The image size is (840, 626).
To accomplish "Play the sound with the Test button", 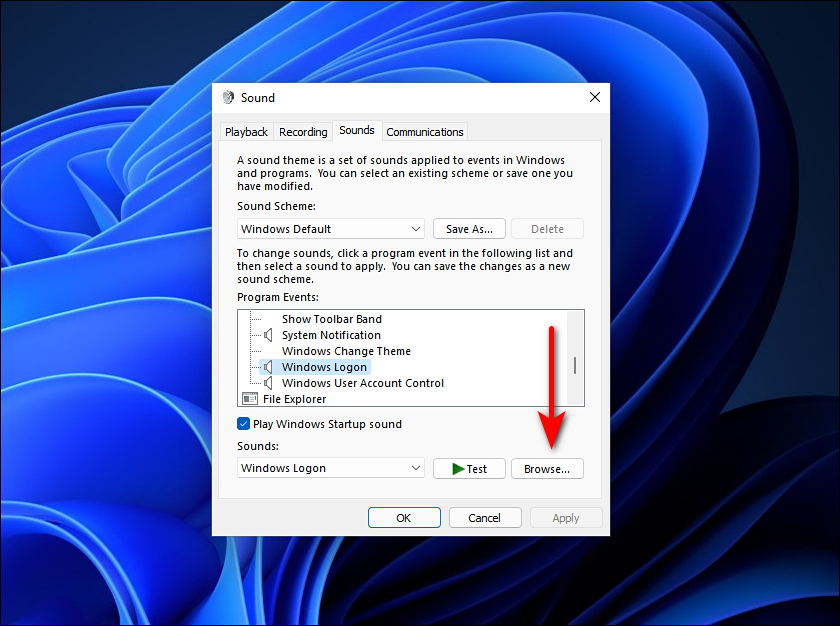I will pos(469,469).
